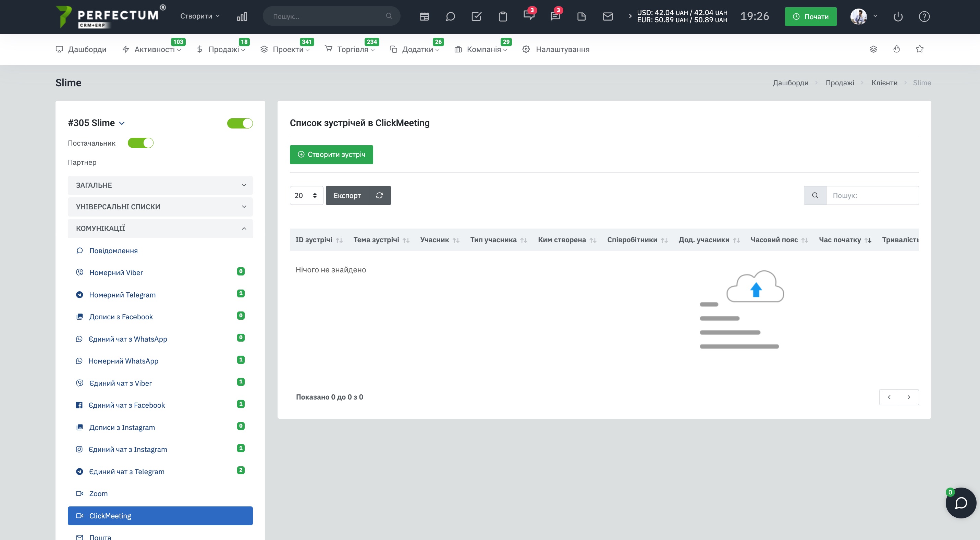Open the Додатки menu
The image size is (980, 540).
pyautogui.click(x=415, y=49)
